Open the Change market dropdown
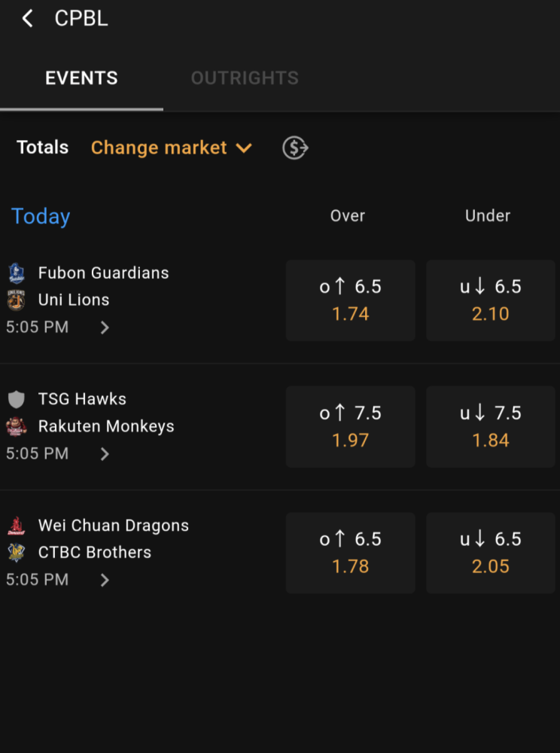Image resolution: width=560 pixels, height=753 pixels. click(172, 148)
